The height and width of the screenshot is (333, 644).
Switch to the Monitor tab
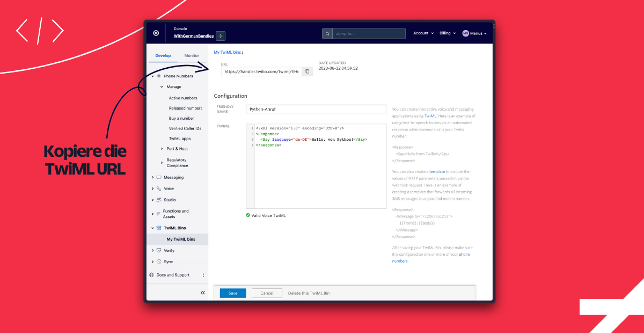pos(192,55)
